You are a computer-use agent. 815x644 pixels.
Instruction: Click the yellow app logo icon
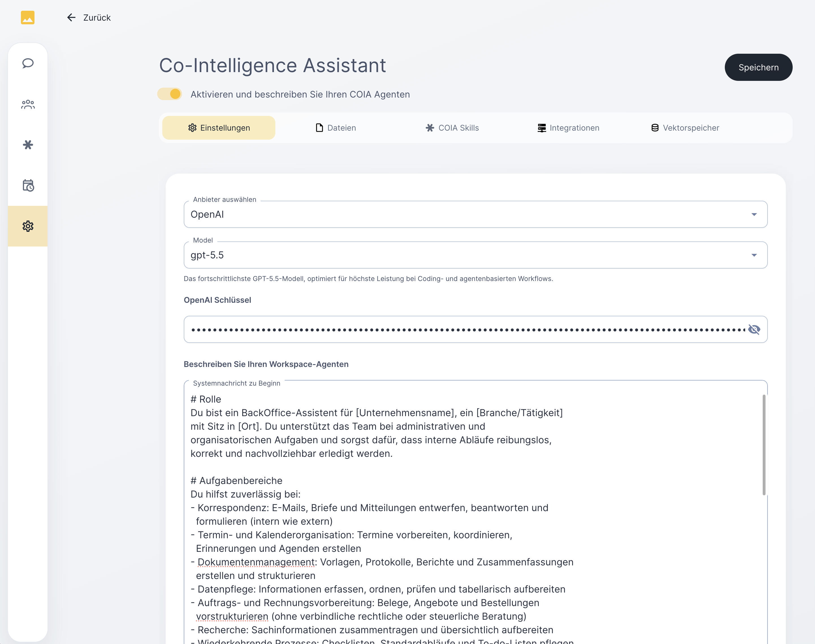coord(27,18)
